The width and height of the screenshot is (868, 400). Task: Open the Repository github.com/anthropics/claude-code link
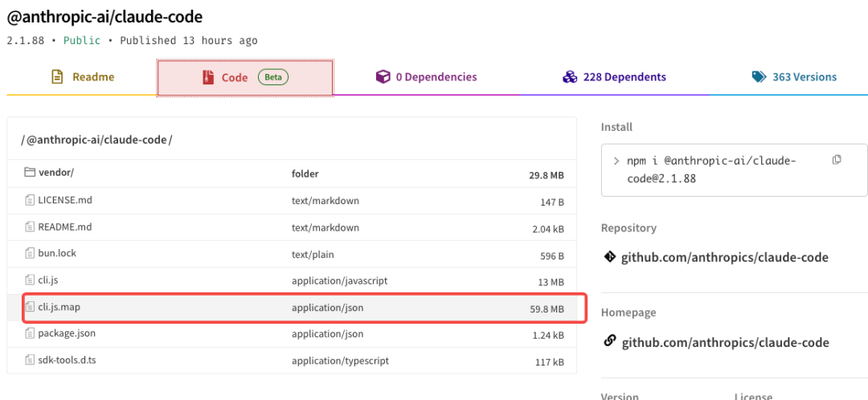coord(725,257)
